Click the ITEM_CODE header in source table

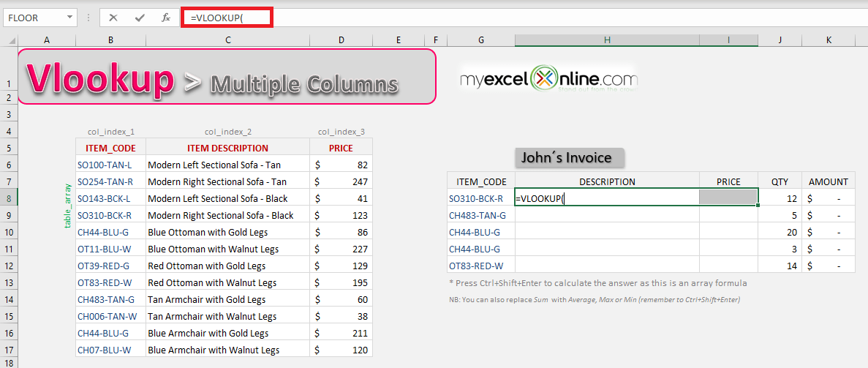110,148
